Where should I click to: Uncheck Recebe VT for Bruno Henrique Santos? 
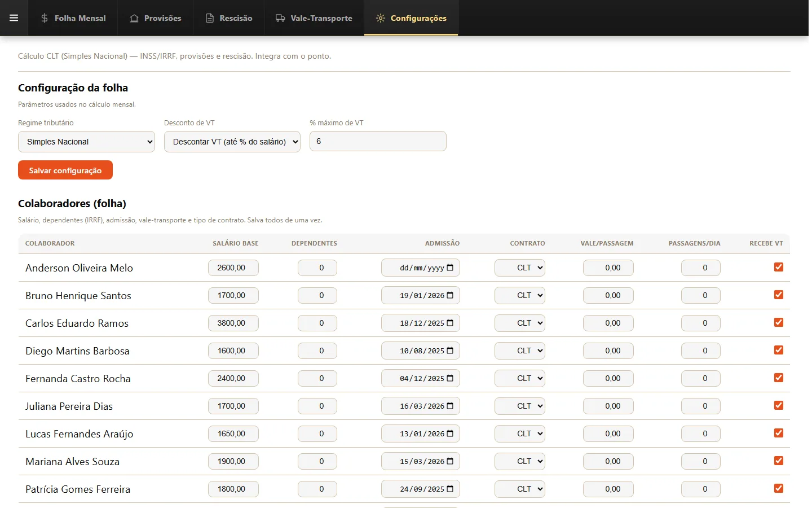pyautogui.click(x=779, y=295)
